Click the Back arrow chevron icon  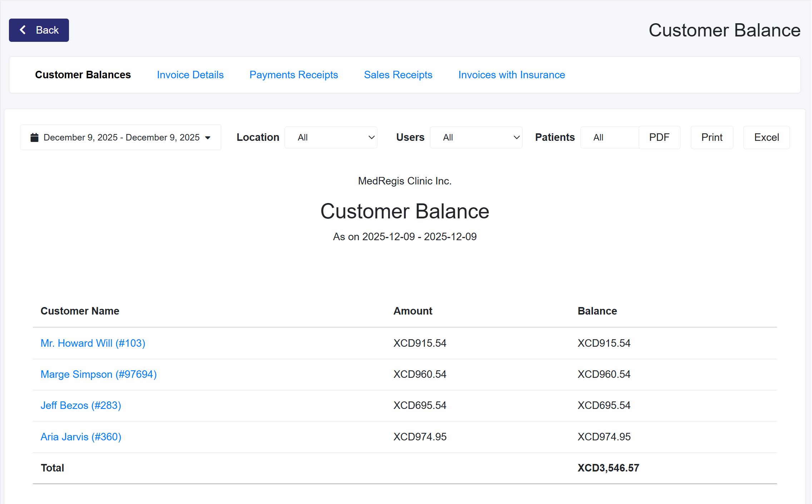[23, 30]
